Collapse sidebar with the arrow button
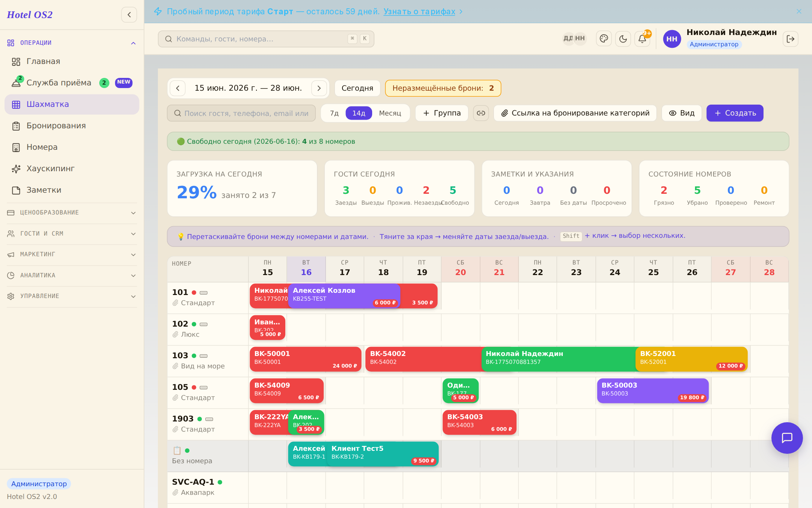This screenshot has width=812, height=508. tap(129, 15)
